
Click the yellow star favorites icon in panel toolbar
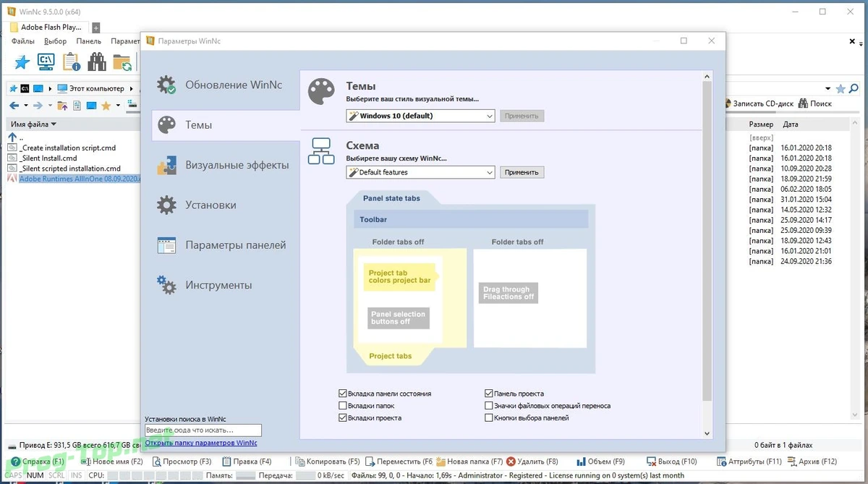(x=106, y=106)
